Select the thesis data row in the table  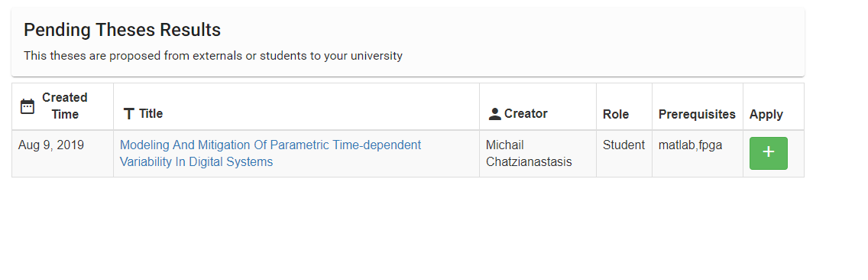(408, 154)
